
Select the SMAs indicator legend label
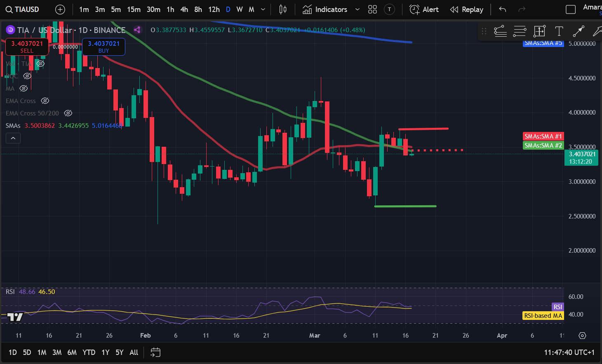coord(13,125)
